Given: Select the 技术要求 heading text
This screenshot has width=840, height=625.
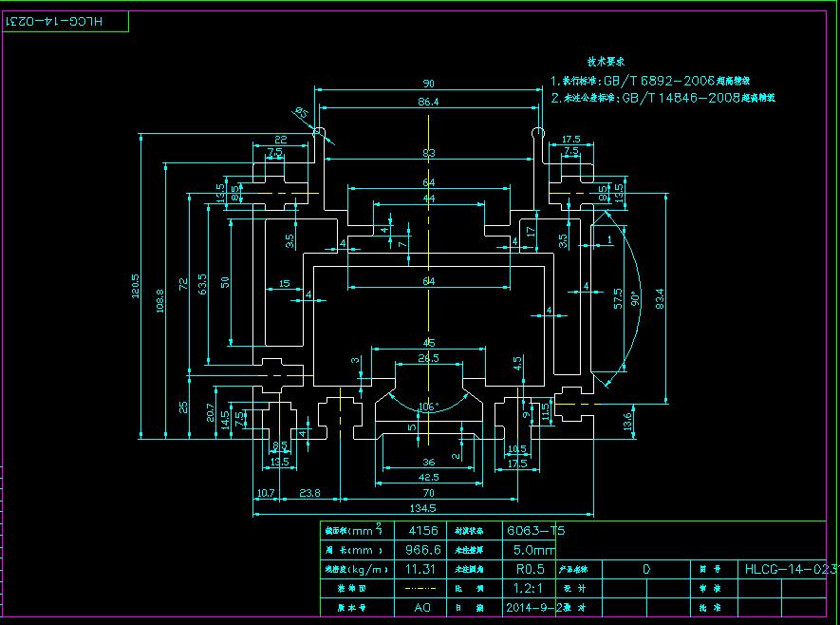Looking at the screenshot, I should coord(606,62).
